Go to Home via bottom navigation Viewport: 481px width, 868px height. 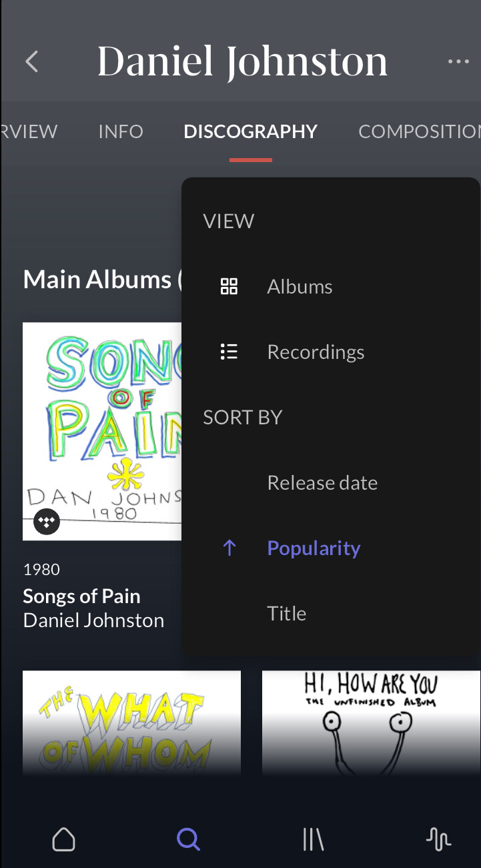coord(63,839)
